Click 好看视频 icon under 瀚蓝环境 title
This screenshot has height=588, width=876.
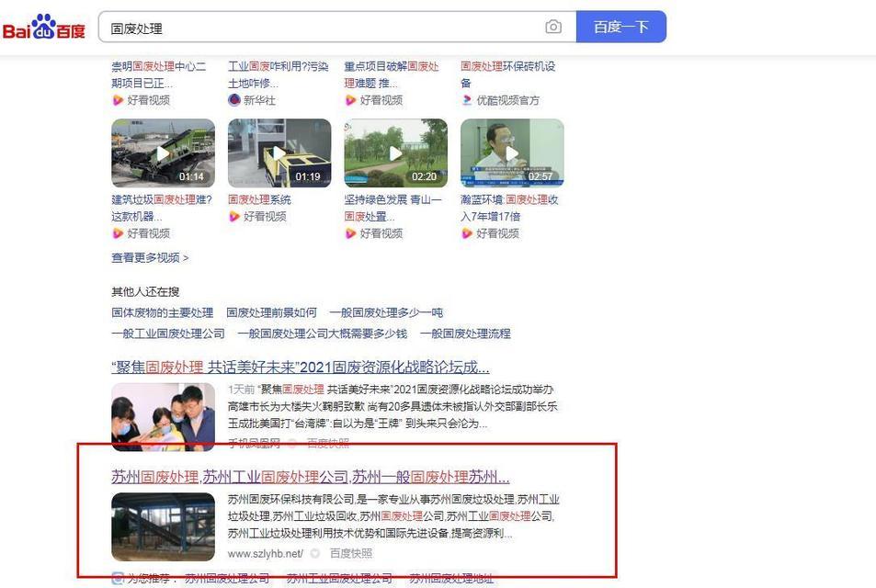(x=466, y=233)
